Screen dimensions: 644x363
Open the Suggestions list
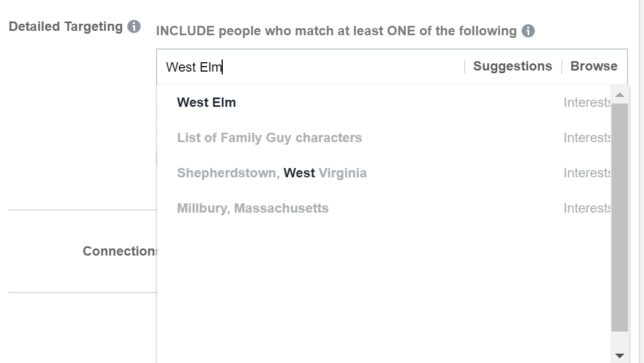pos(512,66)
